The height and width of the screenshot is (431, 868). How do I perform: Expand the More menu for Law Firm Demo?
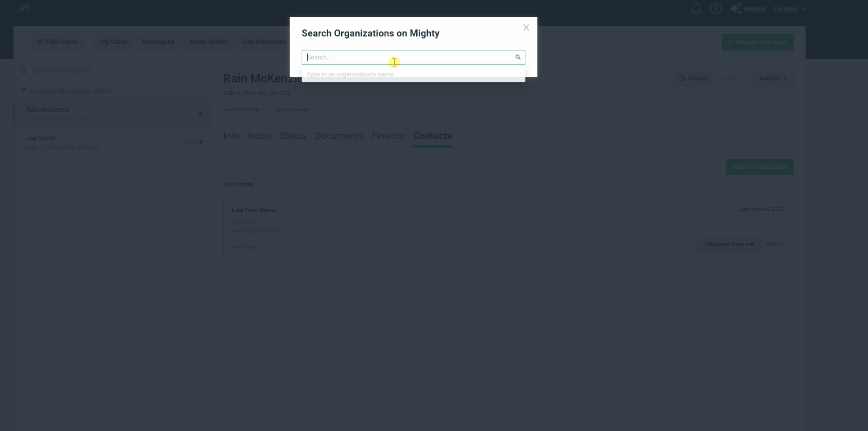coord(776,244)
